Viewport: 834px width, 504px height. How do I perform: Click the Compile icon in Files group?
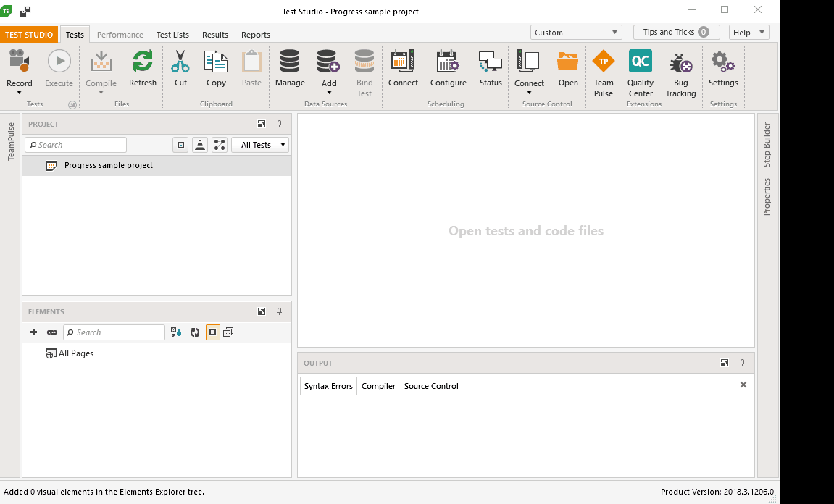101,61
